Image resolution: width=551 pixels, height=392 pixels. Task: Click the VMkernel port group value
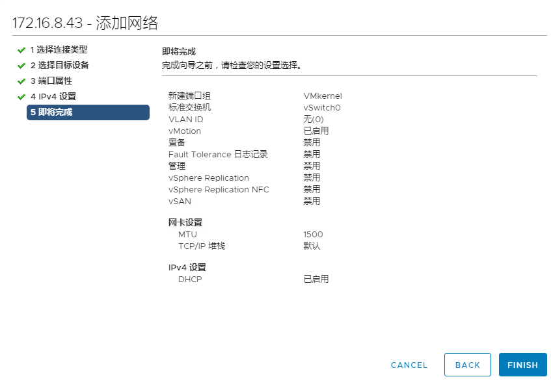(x=322, y=96)
